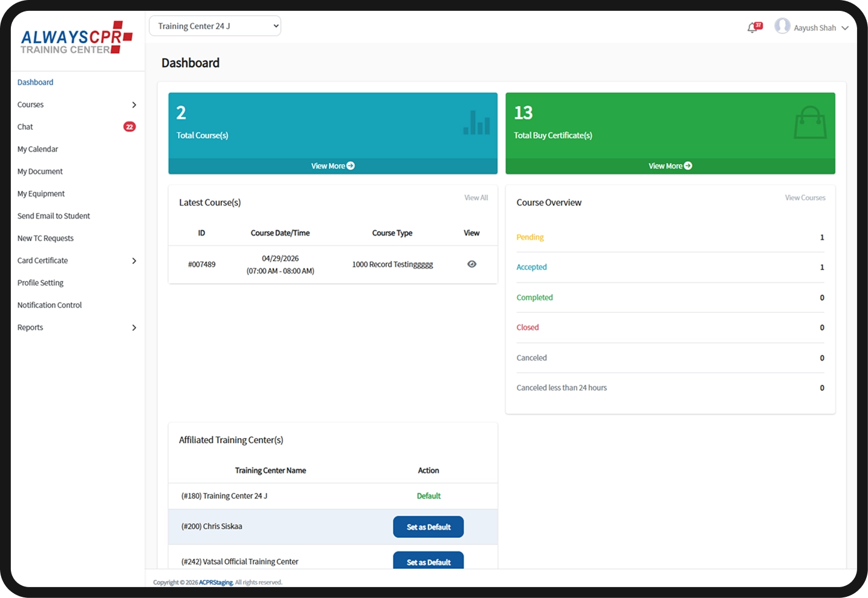Viewport: 868px width, 598px height.
Task: Click the eye icon for course #007489
Action: pyautogui.click(x=471, y=264)
